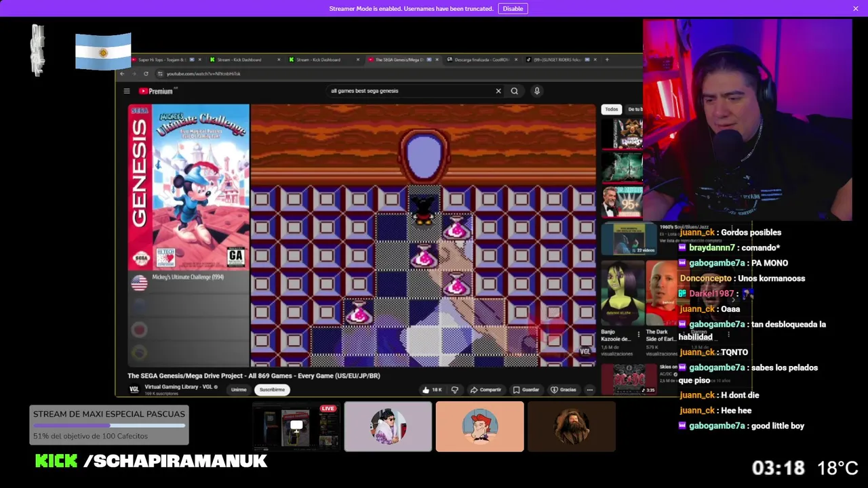Viewport: 868px width, 488px height.
Task: Select the red-haired cartoon avatar card
Action: pos(479,426)
